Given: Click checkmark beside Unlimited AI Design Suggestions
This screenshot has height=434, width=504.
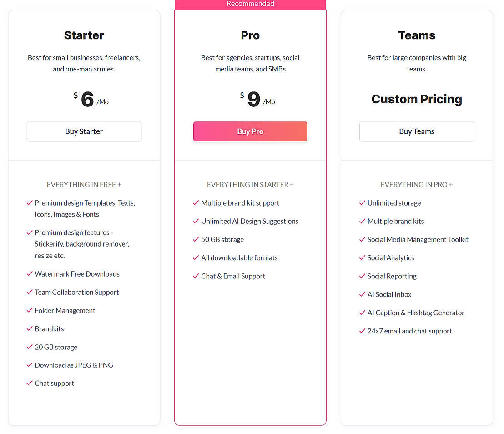Looking at the screenshot, I should pyautogui.click(x=196, y=221).
